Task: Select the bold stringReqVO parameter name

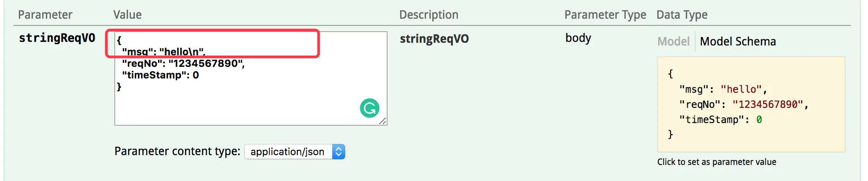Action: click(57, 38)
